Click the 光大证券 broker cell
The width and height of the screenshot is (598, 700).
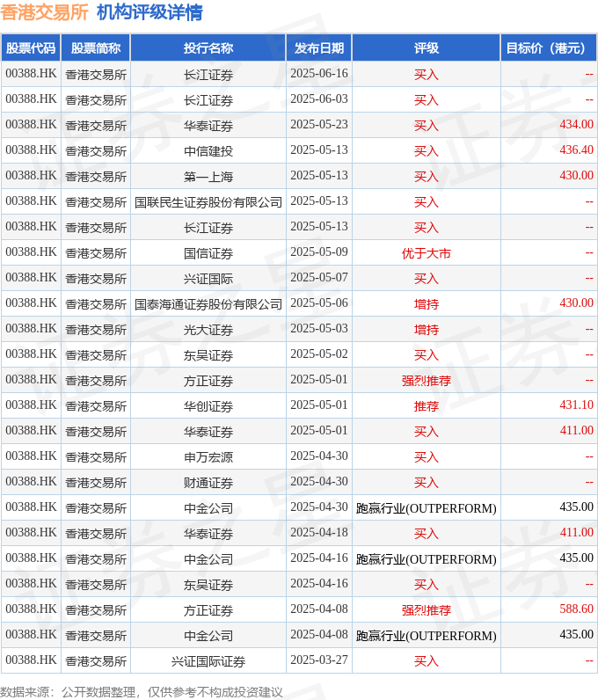click(208, 330)
